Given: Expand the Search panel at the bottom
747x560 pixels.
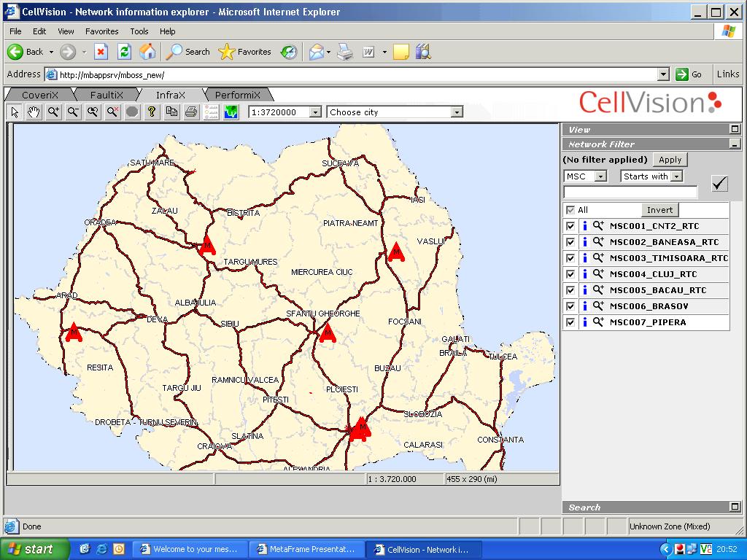Looking at the screenshot, I should coord(735,507).
